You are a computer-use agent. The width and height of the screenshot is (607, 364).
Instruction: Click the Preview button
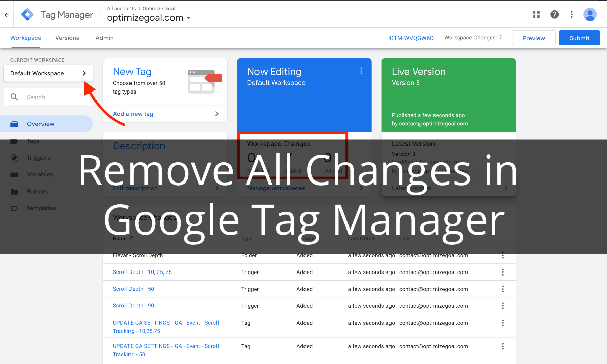tap(534, 38)
